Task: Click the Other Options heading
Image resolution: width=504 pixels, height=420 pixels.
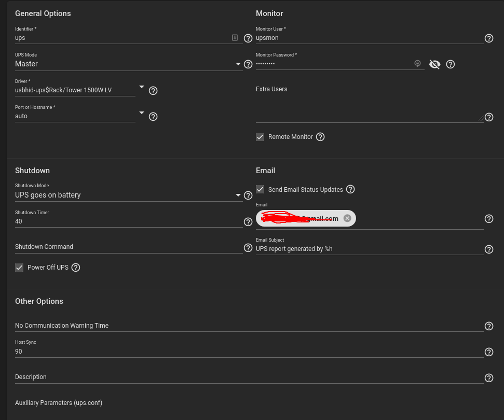Action: point(39,301)
